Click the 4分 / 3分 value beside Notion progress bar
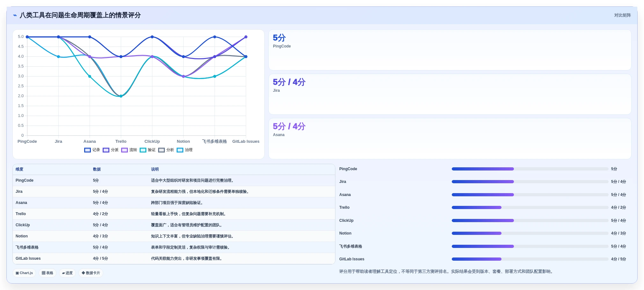The image size is (644, 290). pos(618,233)
